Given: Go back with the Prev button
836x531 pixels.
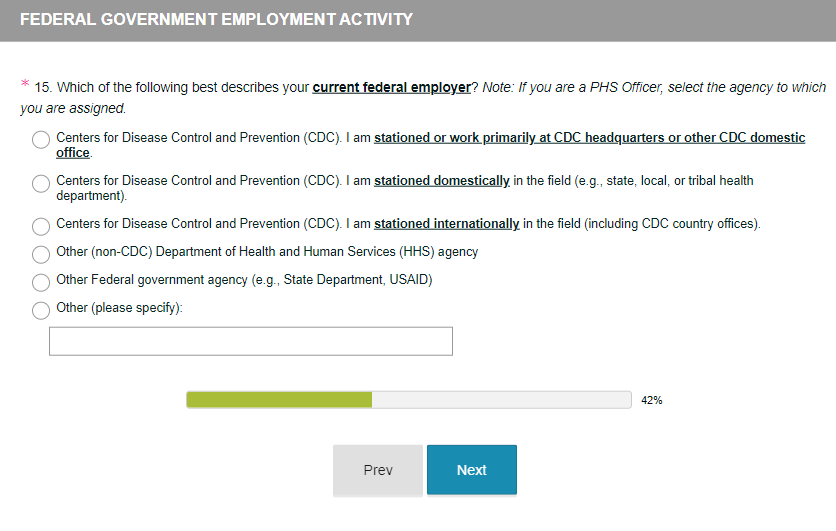Looking at the screenshot, I should [378, 470].
